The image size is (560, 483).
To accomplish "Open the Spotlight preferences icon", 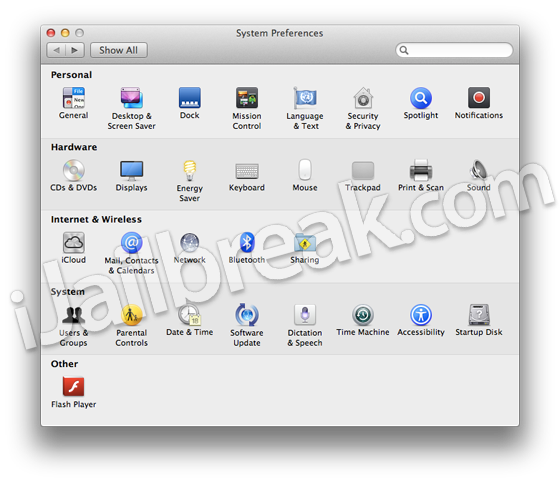I will pyautogui.click(x=421, y=98).
